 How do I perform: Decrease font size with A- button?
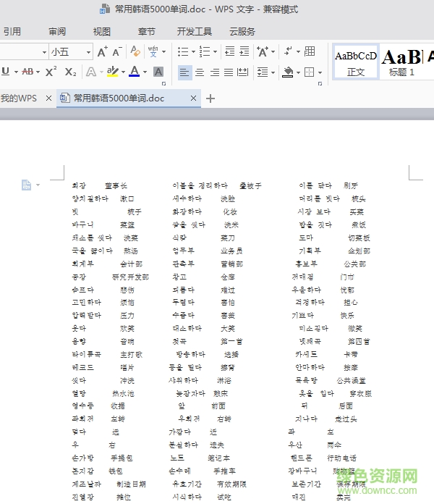(x=117, y=51)
